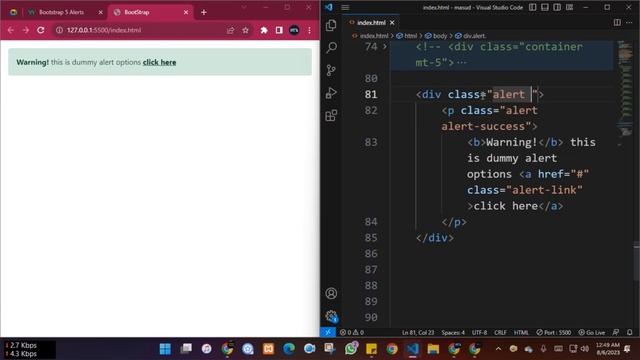
Task: Close the BootStrap browser tab
Action: tap(186, 12)
